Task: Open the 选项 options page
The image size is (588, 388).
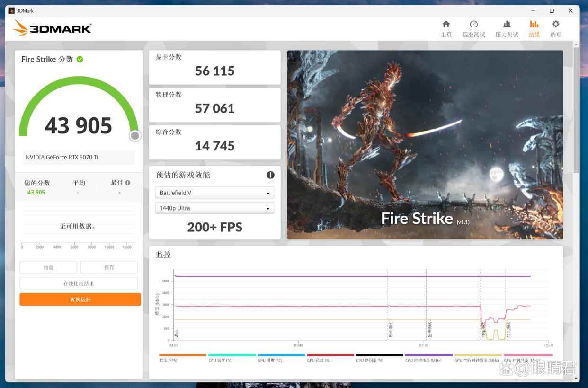Action: click(x=556, y=29)
